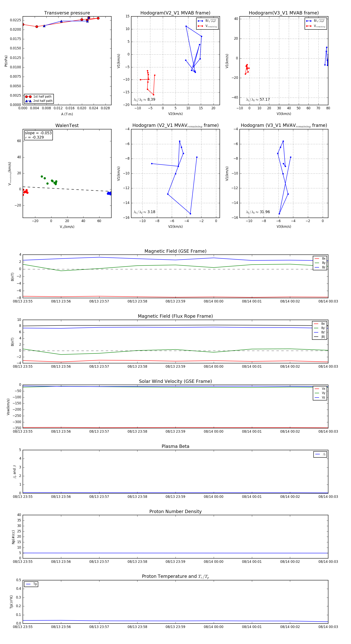This screenshot has height=644, width=351.
Task: Click the βp legend entry in Plasma Beta panel
Action: (320, 454)
